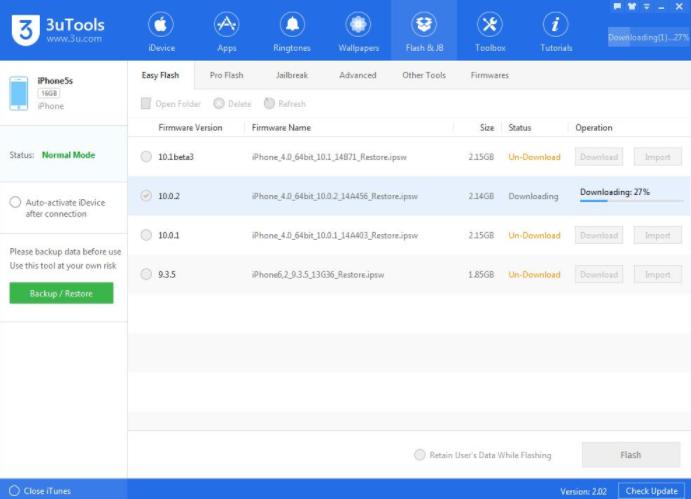Click the iPhone5s device thumbnail

point(19,93)
